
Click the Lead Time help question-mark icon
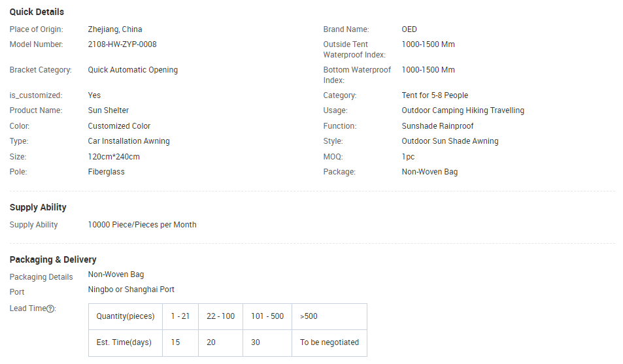50,308
